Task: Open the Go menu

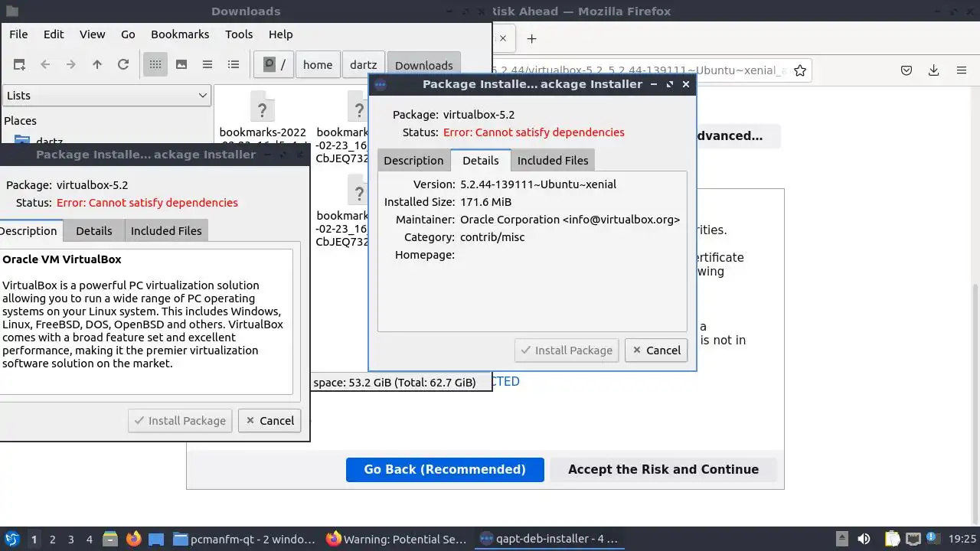Action: [128, 34]
